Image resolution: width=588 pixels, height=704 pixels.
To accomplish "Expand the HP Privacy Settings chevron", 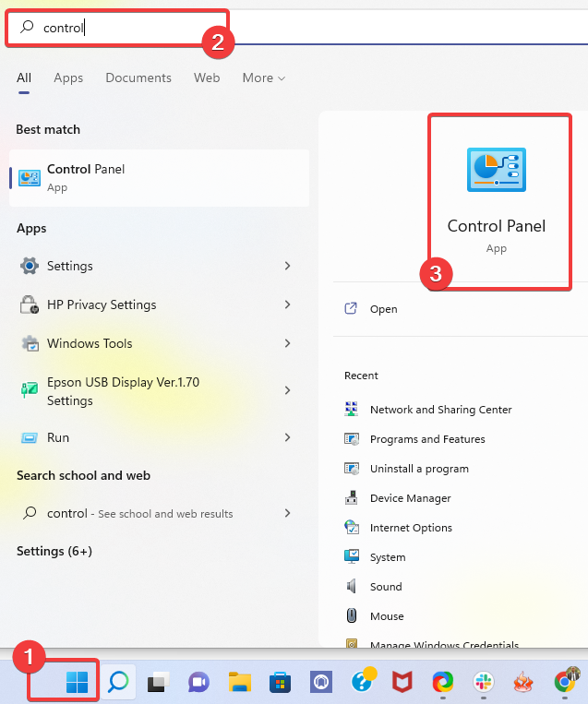I will coord(287,304).
